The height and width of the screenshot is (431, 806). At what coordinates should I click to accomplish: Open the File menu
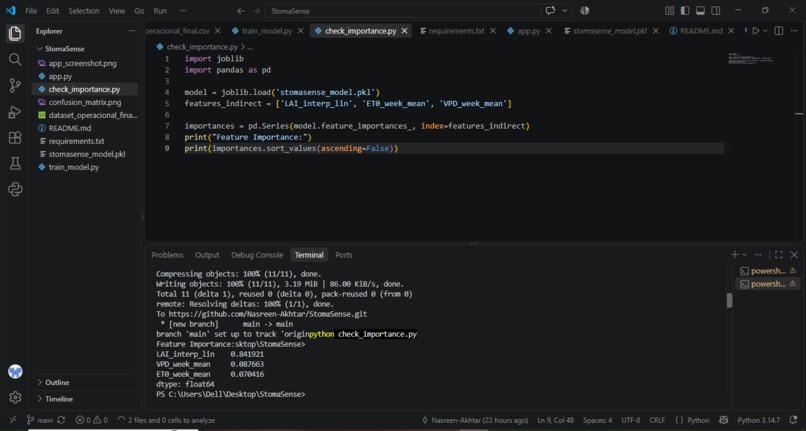click(x=31, y=11)
